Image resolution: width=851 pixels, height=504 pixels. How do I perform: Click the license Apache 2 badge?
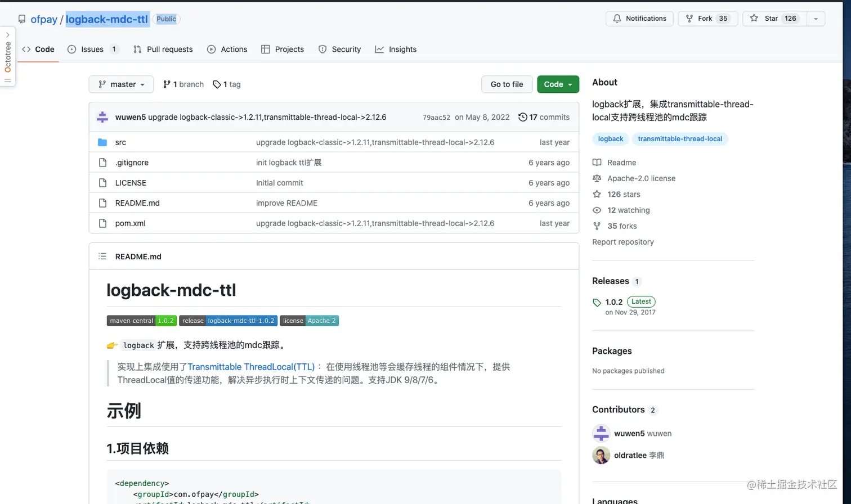coord(309,321)
